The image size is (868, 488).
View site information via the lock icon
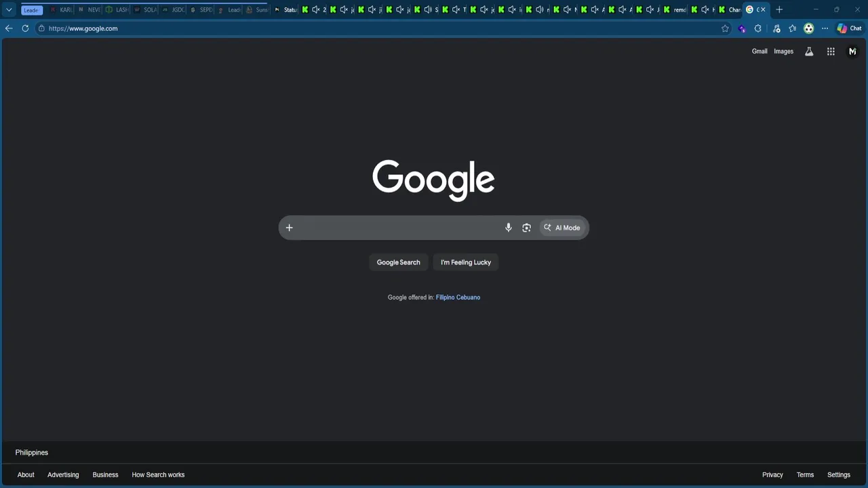[41, 28]
